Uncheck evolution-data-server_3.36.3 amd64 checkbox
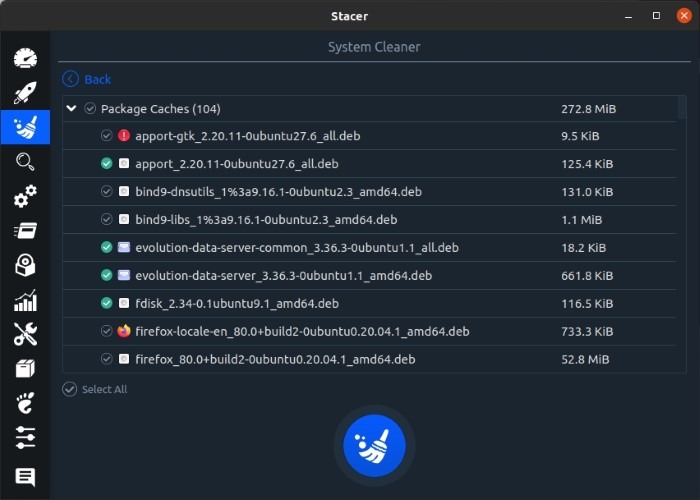 pos(106,275)
